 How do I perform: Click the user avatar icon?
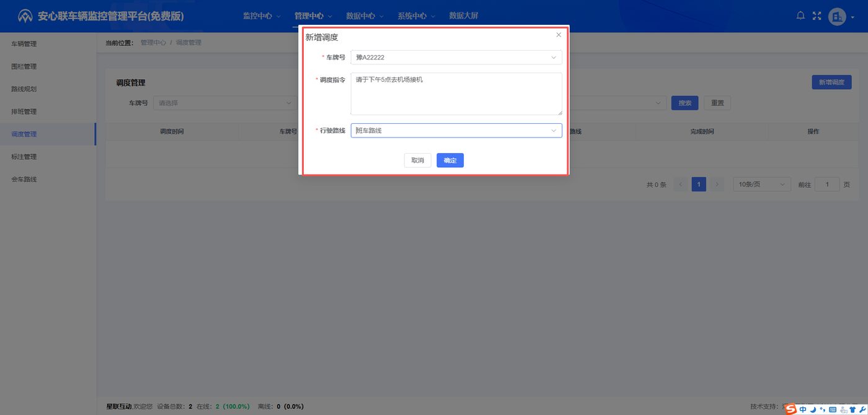point(837,17)
